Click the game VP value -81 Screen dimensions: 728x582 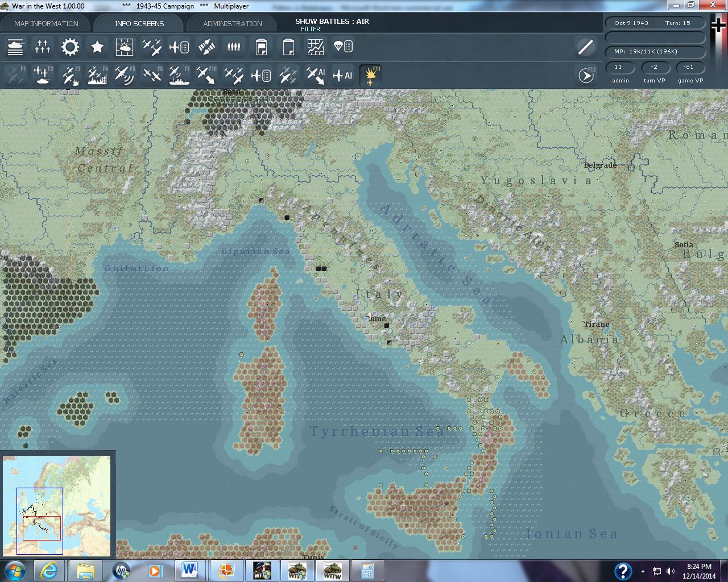point(689,67)
